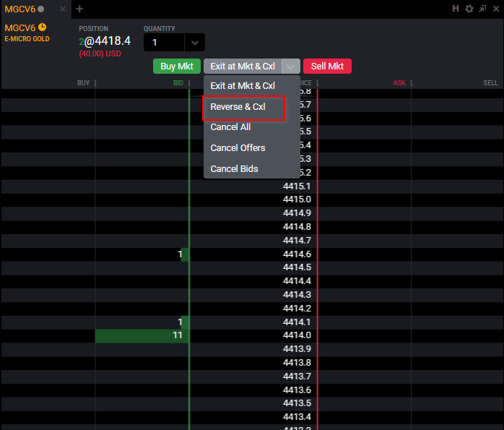Click price row 4414.8
This screenshot has height=430, width=504.
pyautogui.click(x=253, y=227)
